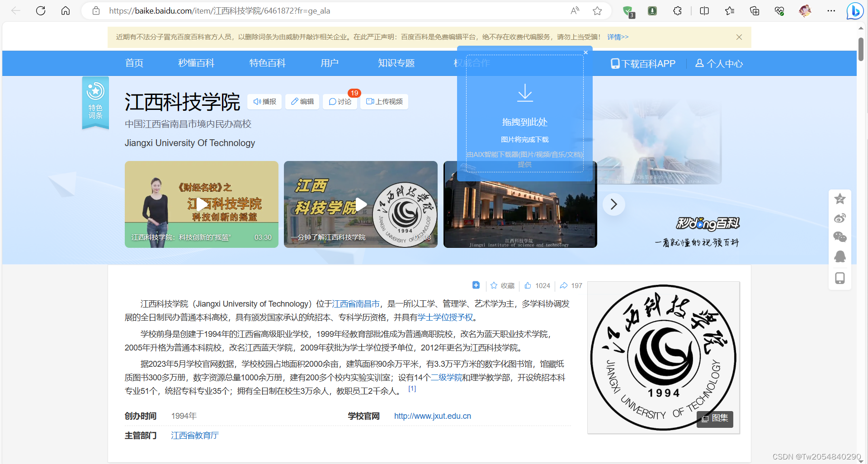Open the user profile avatar
The height and width of the screenshot is (464, 868).
tap(805, 11)
